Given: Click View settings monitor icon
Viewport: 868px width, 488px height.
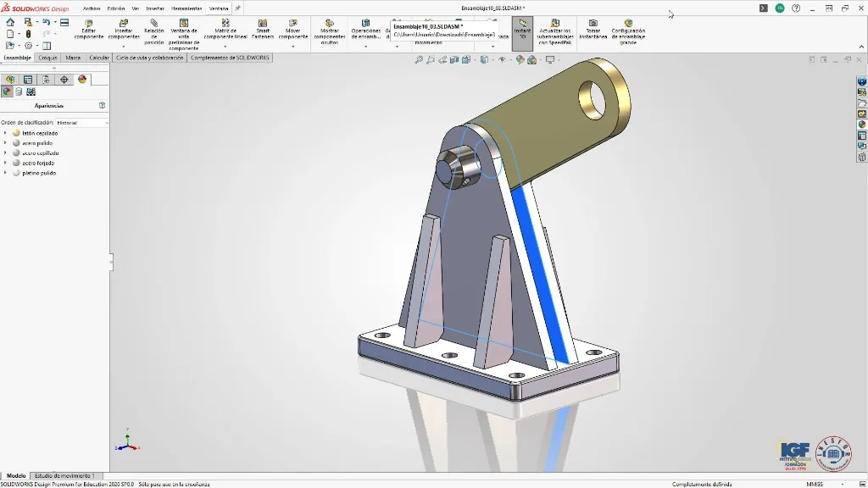Looking at the screenshot, I should pyautogui.click(x=549, y=60).
